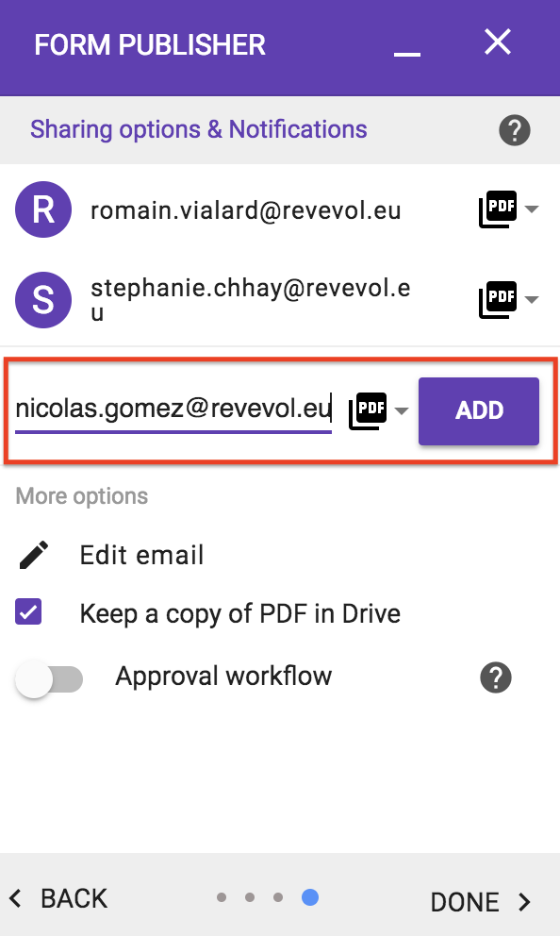Expand file type dropdown for romain.vialard

532,209
